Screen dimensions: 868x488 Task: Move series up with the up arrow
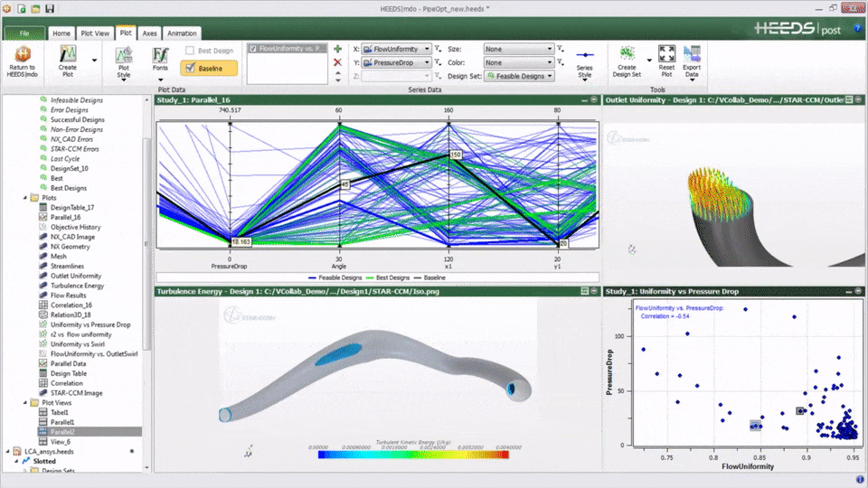point(337,73)
